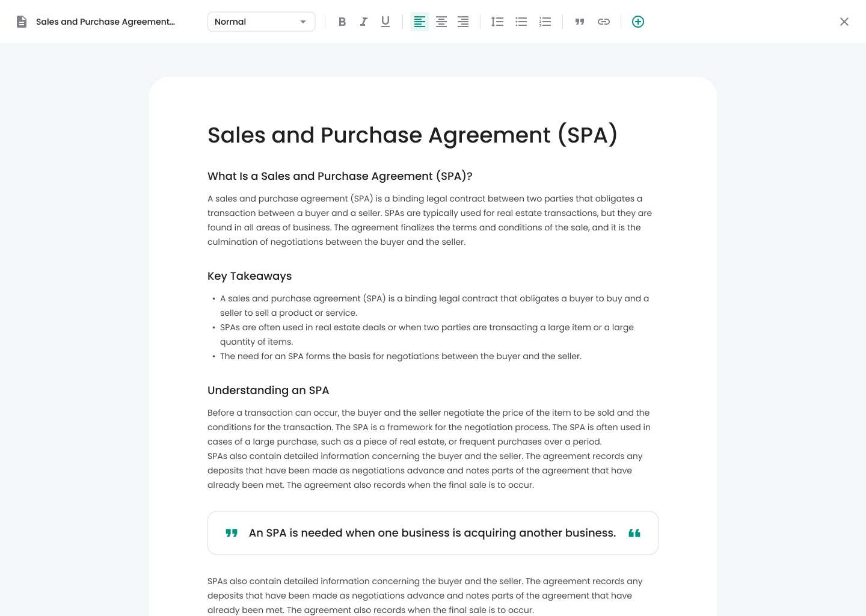
Task: Place cursor in the Key Takeaways heading
Action: [249, 276]
